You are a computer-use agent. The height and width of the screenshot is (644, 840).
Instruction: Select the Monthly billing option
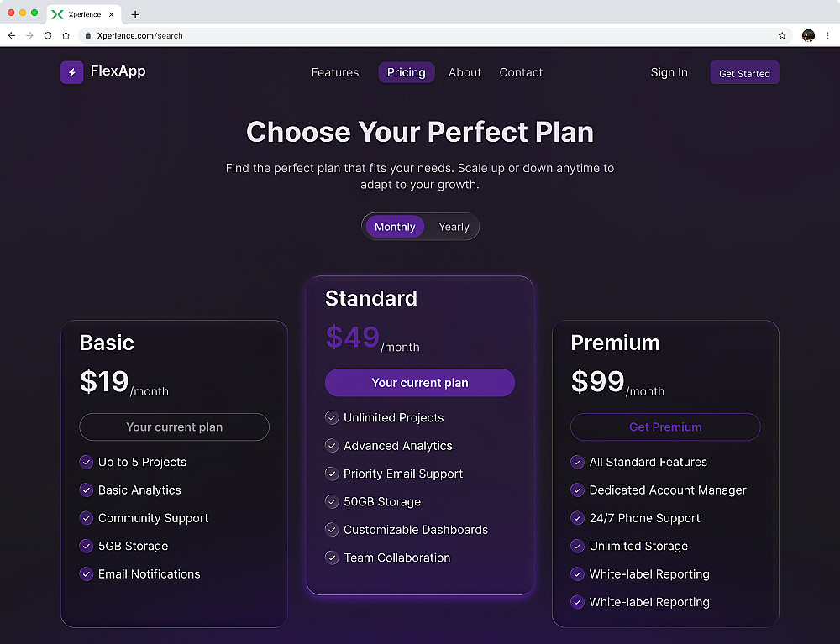395,227
